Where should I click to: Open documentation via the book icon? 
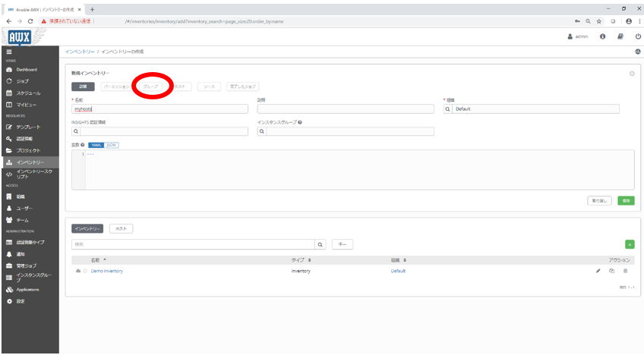point(620,36)
